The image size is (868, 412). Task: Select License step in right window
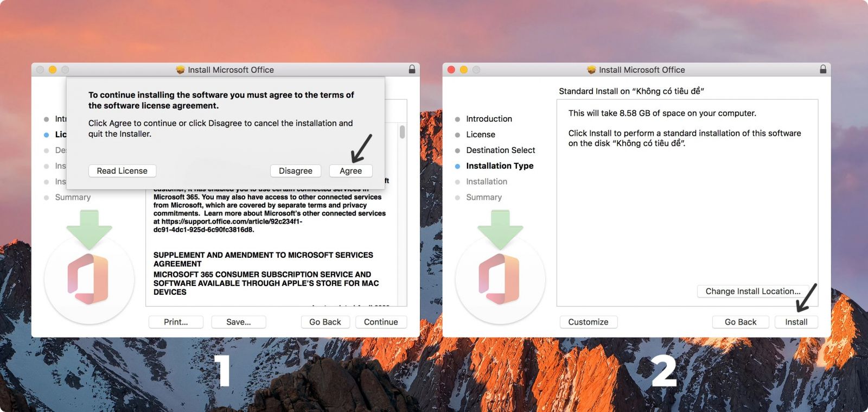coord(480,135)
